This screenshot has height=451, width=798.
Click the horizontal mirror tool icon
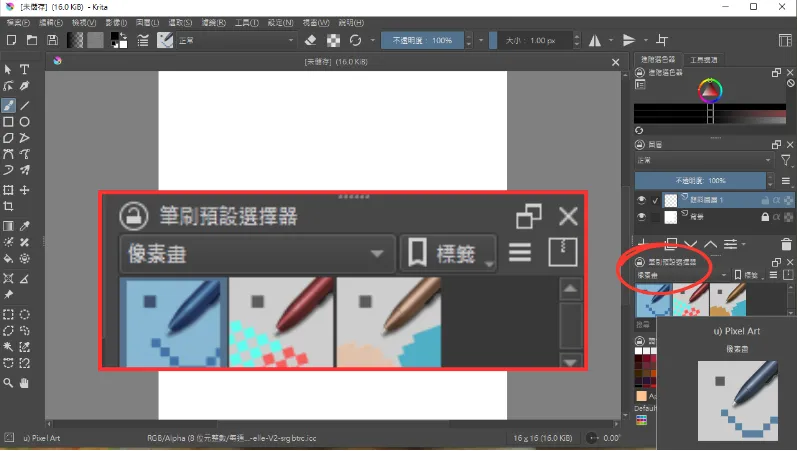(597, 40)
